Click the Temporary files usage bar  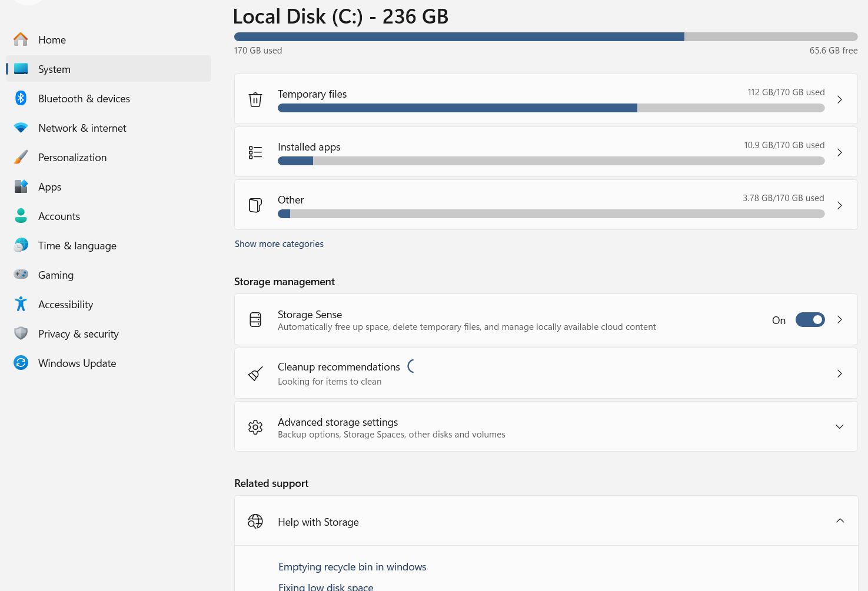pyautogui.click(x=551, y=108)
